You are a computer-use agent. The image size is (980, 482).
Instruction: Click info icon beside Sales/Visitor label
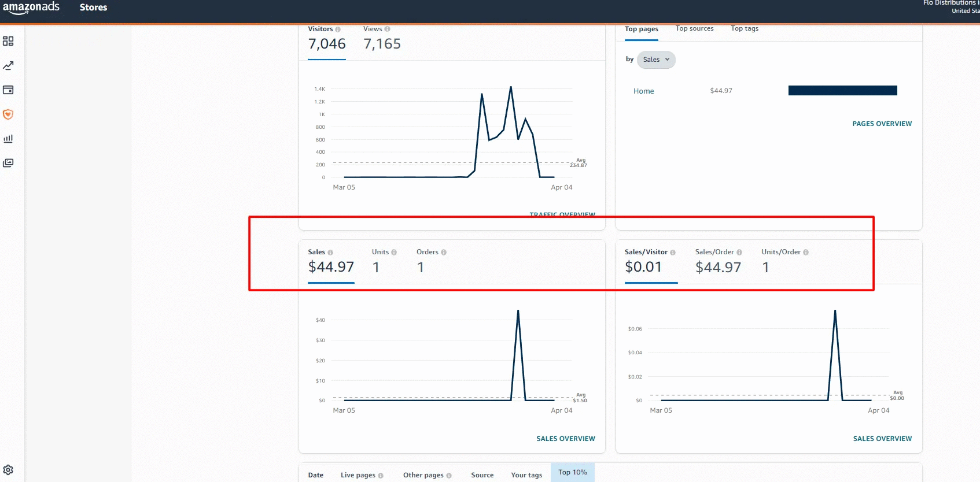(x=673, y=253)
